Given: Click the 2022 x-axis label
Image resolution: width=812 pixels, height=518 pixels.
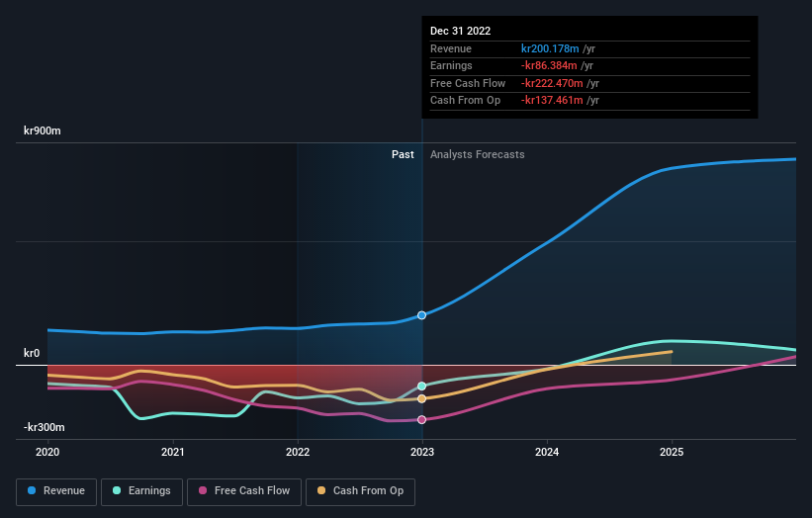Looking at the screenshot, I should (298, 452).
